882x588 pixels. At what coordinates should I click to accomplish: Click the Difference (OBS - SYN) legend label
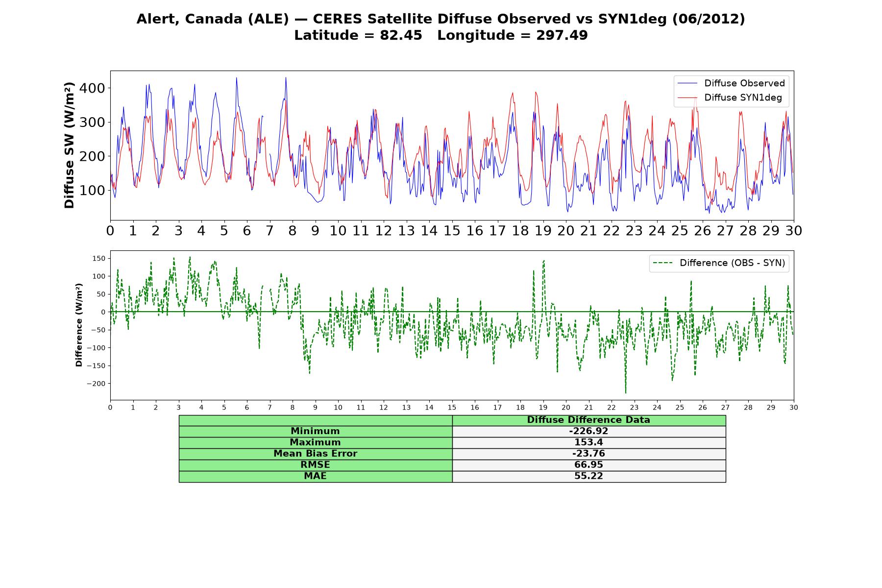pos(732,263)
